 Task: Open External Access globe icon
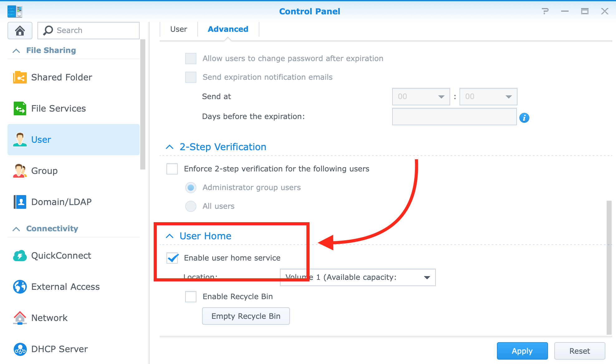click(20, 287)
